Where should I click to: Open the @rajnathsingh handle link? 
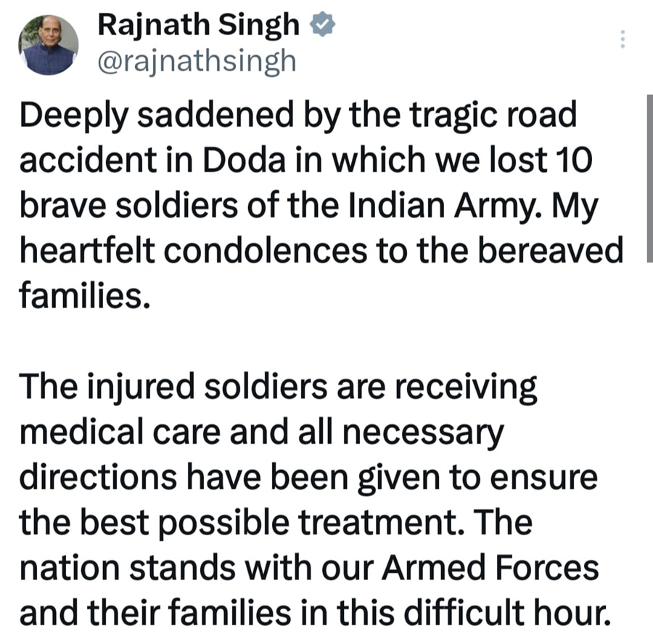(x=196, y=62)
